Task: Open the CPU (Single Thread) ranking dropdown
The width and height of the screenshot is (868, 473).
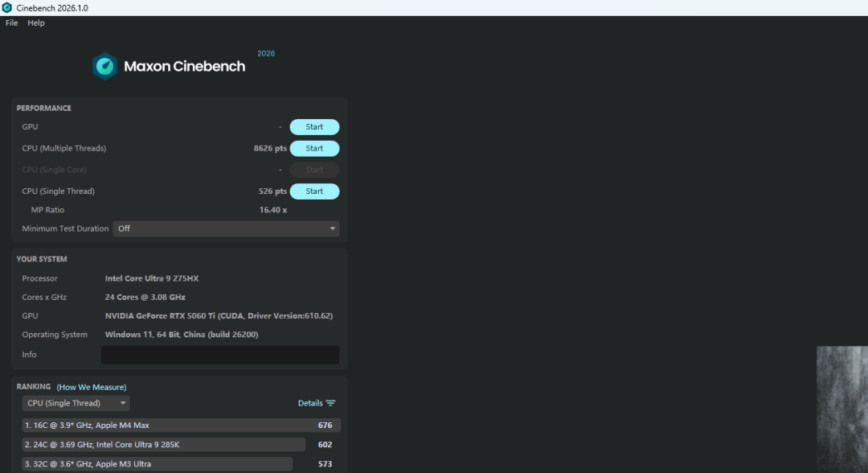Action: pyautogui.click(x=76, y=403)
